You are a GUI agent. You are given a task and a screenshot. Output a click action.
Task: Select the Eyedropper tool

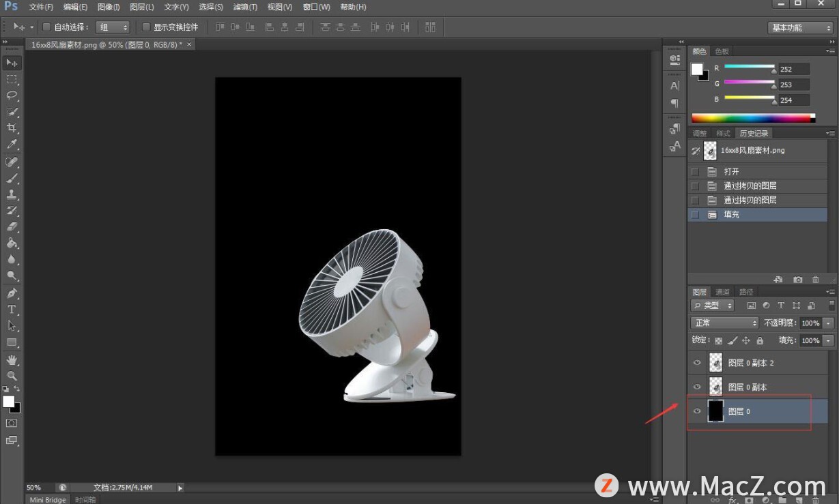[x=12, y=145]
